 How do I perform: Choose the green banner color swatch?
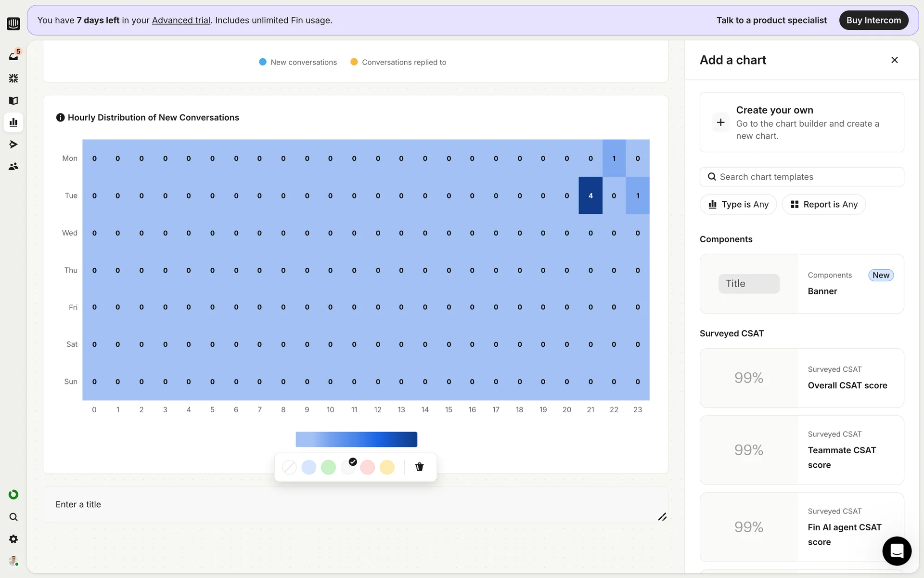pos(328,467)
